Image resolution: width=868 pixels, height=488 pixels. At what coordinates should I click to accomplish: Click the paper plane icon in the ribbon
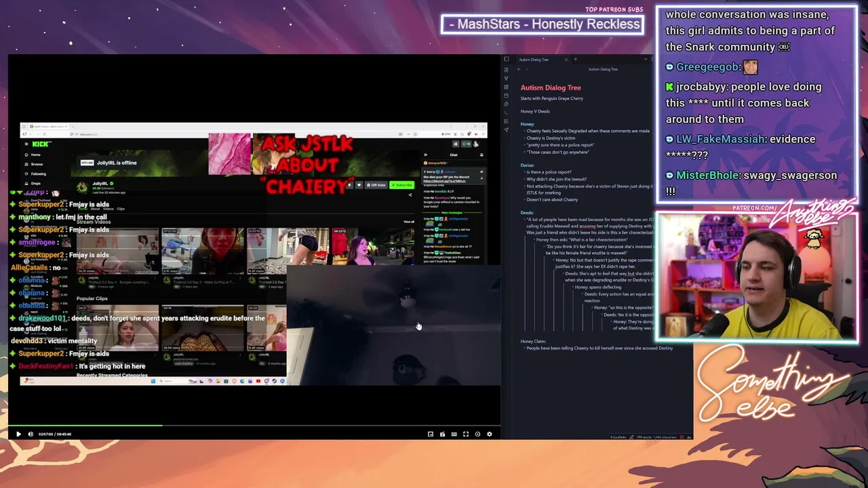pyautogui.click(x=506, y=129)
